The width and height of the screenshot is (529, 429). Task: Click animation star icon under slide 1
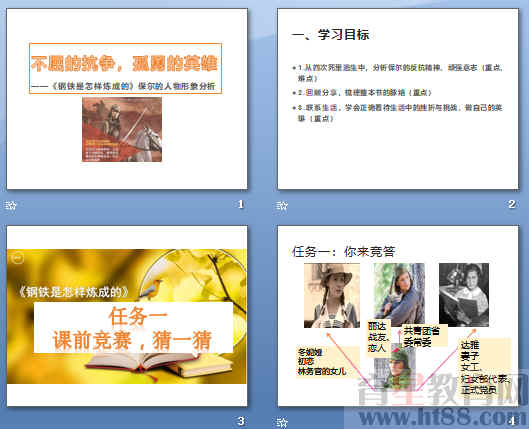coord(11,205)
